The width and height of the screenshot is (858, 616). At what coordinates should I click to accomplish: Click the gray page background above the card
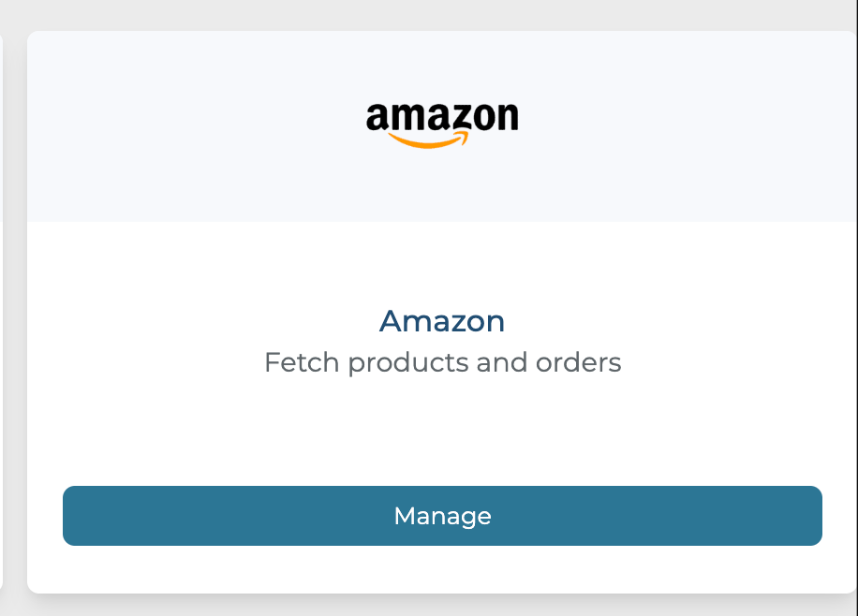[442, 14]
